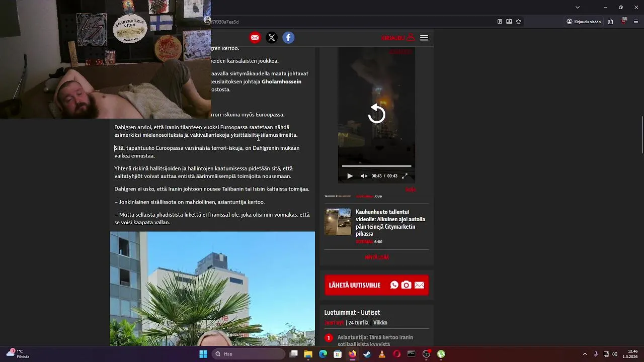The image size is (644, 362).
Task: Show hidden system tray icons
Action: [x=585, y=354]
